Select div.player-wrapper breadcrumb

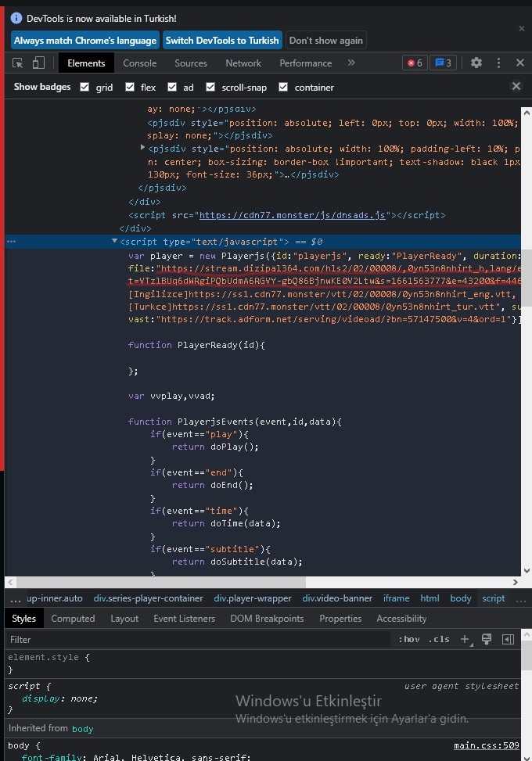tap(253, 598)
